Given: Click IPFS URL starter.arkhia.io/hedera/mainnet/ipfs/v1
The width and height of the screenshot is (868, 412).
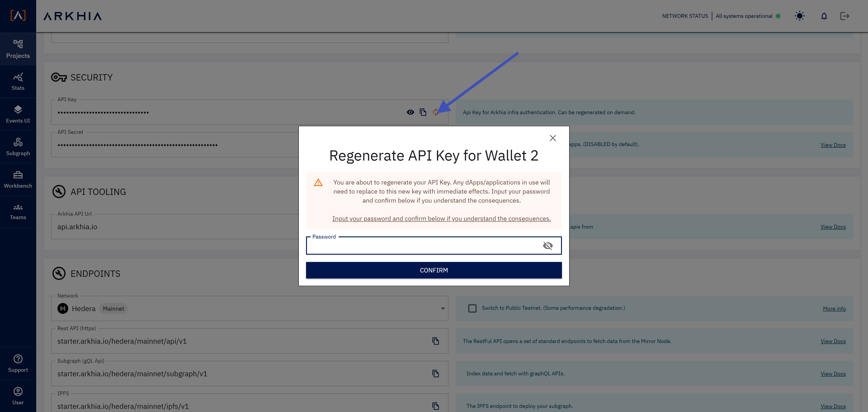Looking at the screenshot, I should click(123, 406).
